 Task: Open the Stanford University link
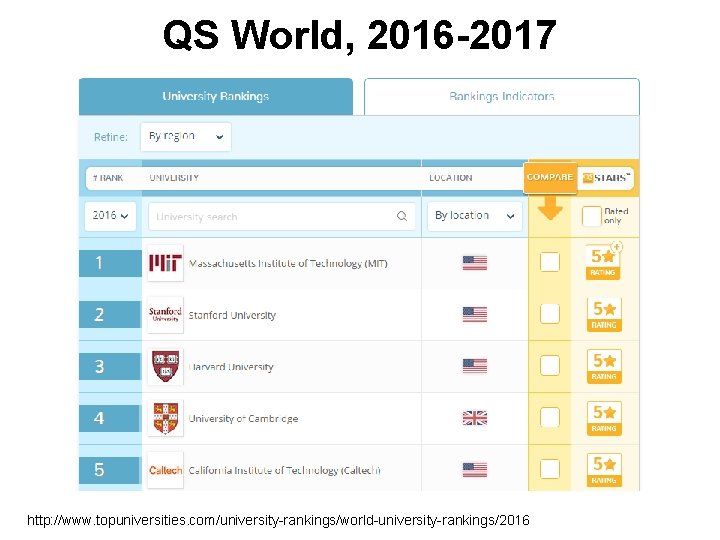tap(232, 315)
